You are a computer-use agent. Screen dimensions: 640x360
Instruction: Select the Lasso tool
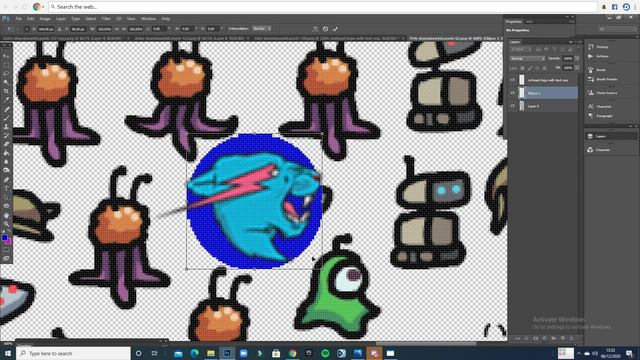click(x=6, y=73)
